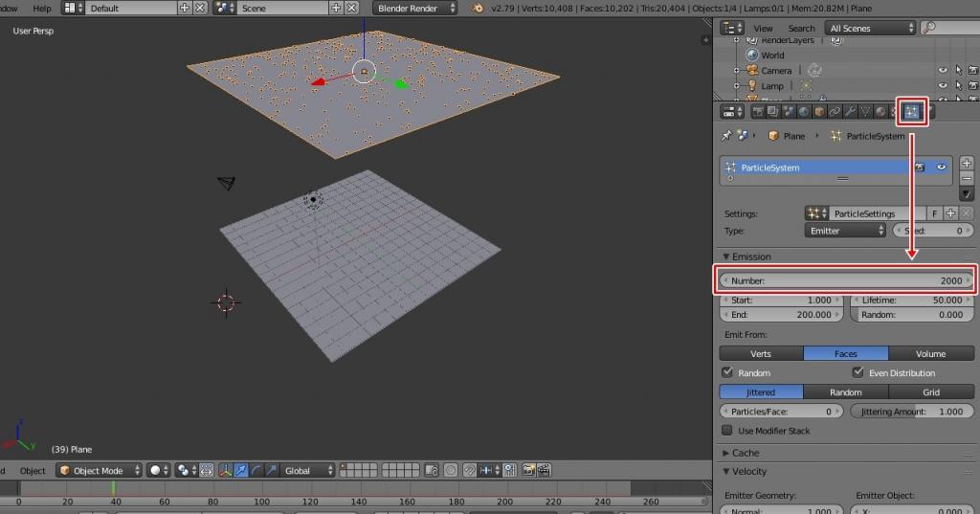This screenshot has width=980, height=514.
Task: Open the All Scenes outliner filter
Action: 870,28
